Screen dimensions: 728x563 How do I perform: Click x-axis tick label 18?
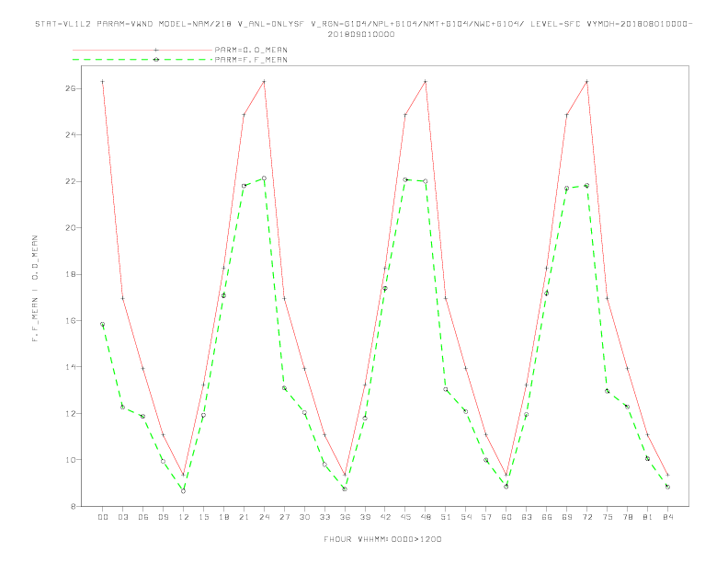pyautogui.click(x=223, y=517)
